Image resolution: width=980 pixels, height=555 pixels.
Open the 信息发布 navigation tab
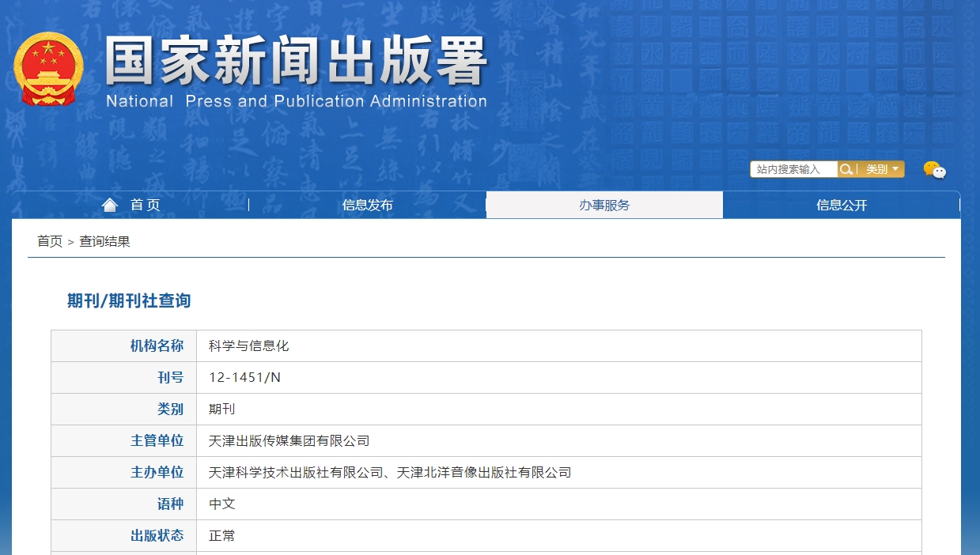[x=367, y=206]
